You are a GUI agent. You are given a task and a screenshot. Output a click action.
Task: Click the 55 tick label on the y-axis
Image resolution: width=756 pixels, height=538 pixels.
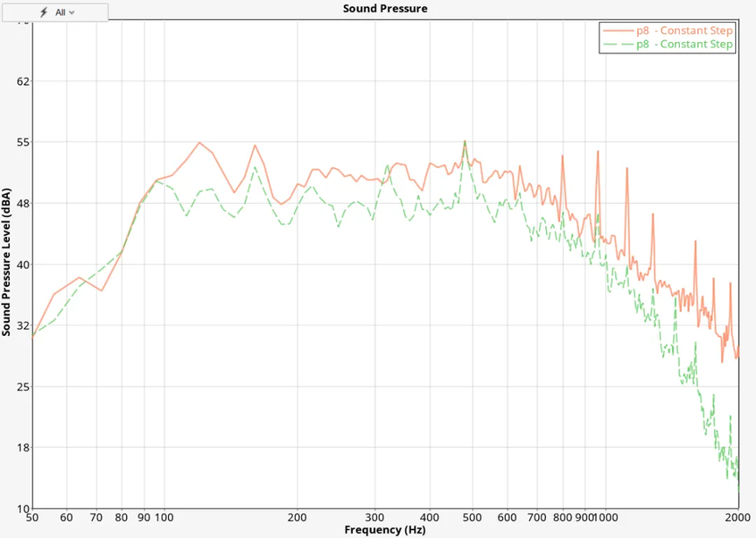(23, 143)
